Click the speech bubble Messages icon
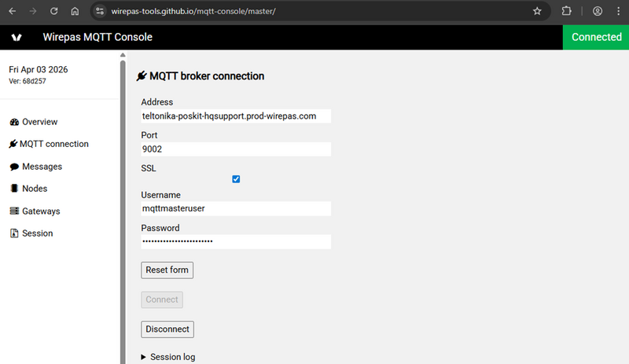 coord(14,167)
